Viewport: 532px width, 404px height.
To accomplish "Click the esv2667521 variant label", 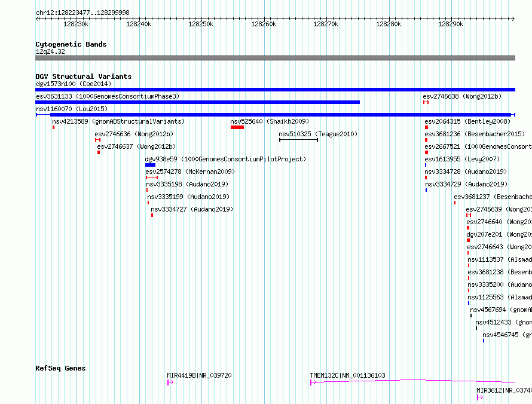I will [478, 146].
